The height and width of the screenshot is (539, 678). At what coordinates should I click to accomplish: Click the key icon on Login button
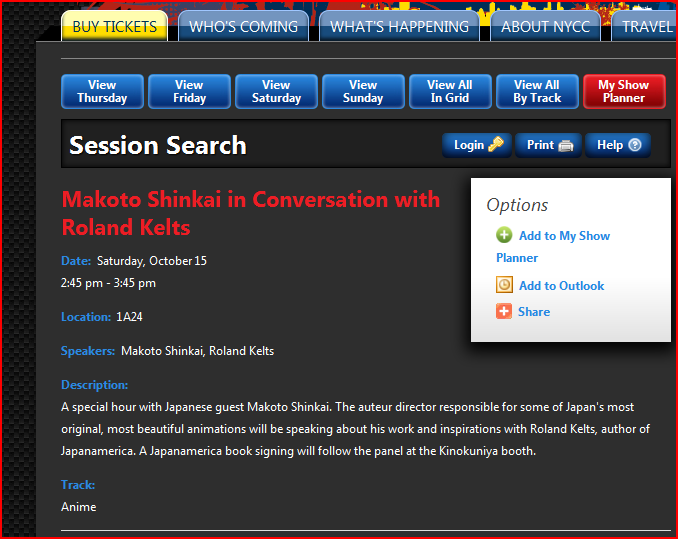(496, 145)
